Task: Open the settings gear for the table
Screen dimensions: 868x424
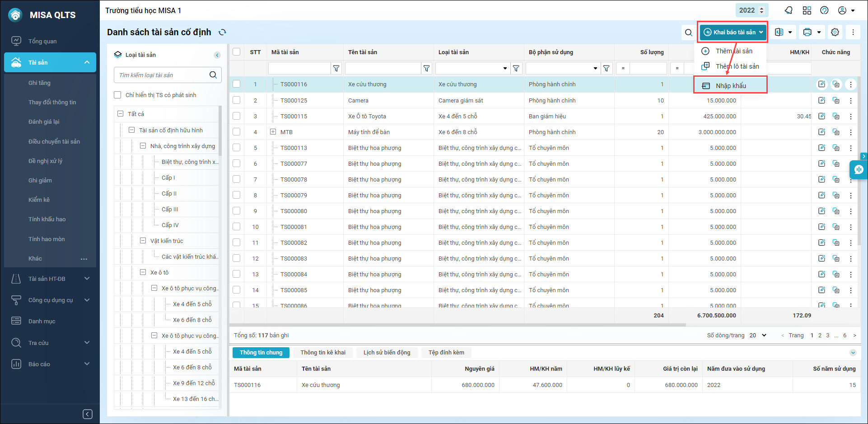Action: 835,32
